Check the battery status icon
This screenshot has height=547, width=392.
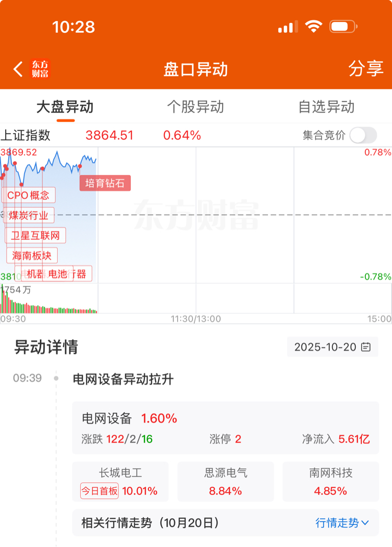coord(343,27)
